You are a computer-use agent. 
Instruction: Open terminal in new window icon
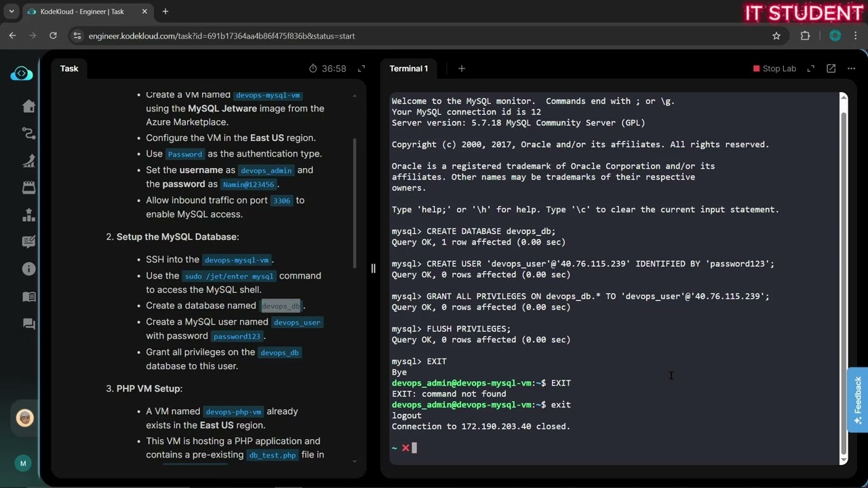tap(831, 68)
